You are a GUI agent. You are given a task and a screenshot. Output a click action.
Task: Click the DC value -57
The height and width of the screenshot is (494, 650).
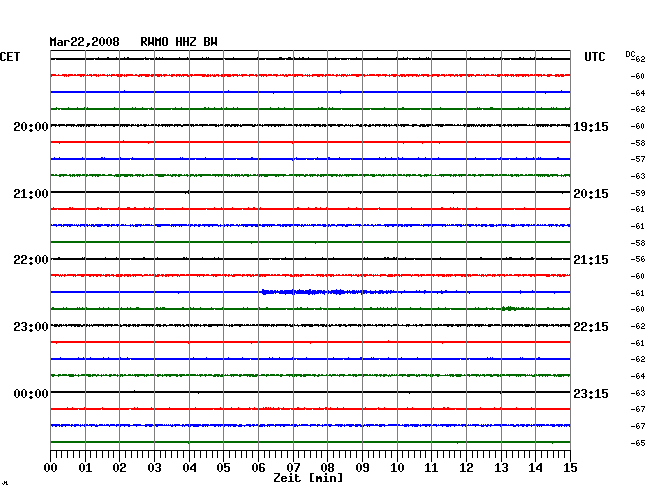(638, 159)
